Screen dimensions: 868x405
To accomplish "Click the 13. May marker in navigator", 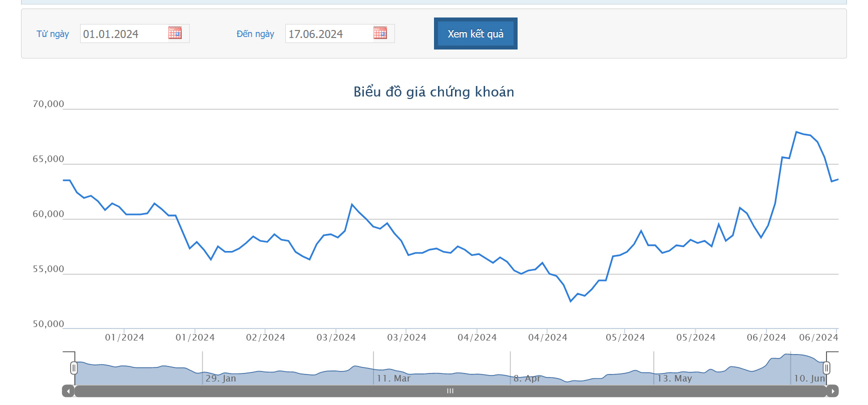I will (x=674, y=378).
